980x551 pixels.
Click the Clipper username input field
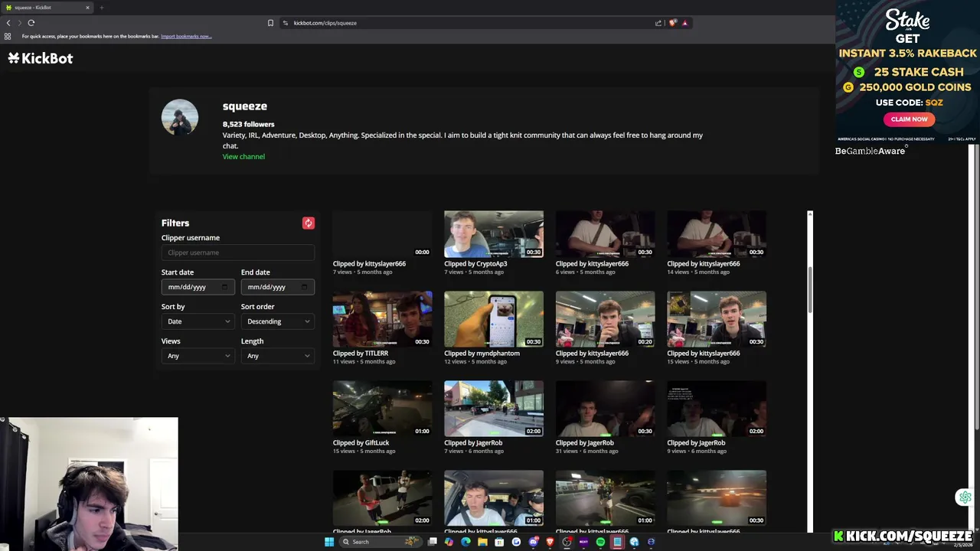pos(238,253)
